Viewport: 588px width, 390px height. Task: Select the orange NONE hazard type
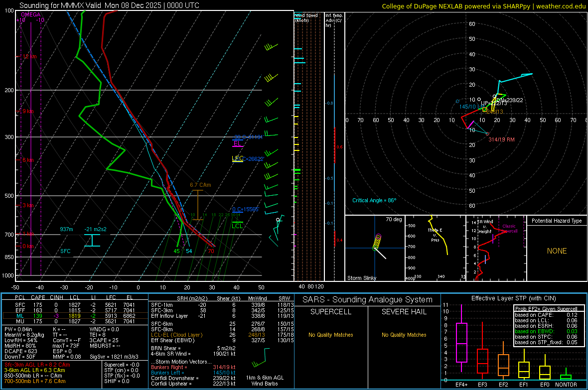click(557, 251)
